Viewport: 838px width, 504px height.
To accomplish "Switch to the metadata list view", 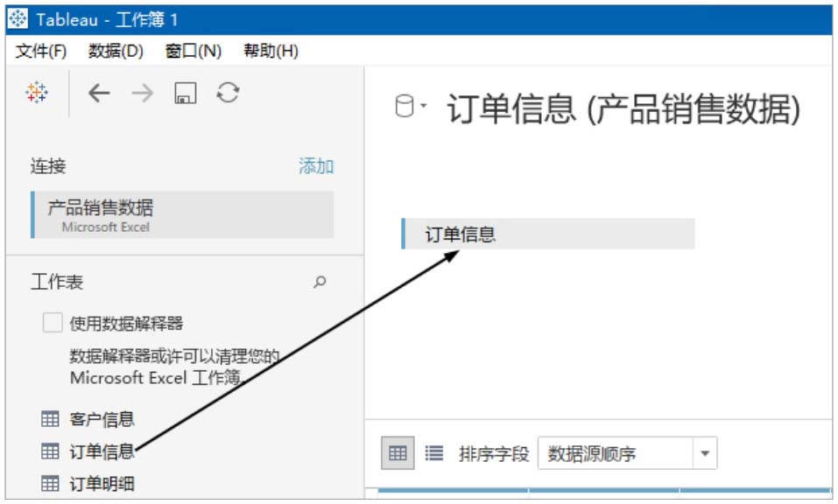I will (434, 453).
